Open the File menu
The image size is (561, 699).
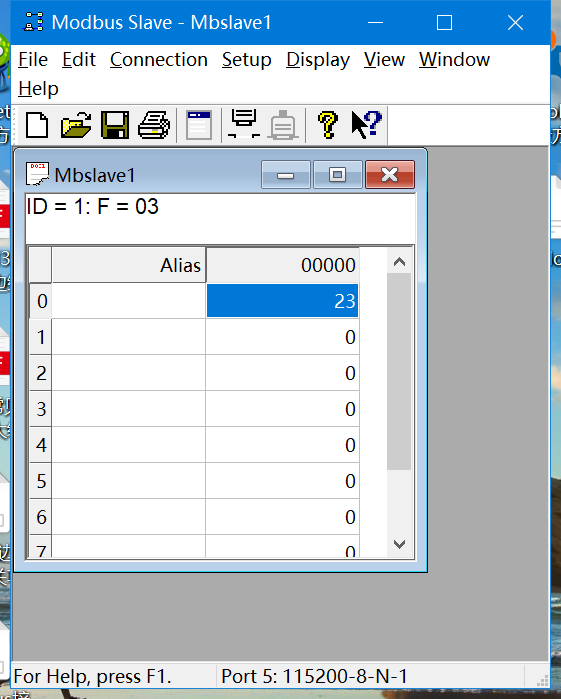coord(33,60)
